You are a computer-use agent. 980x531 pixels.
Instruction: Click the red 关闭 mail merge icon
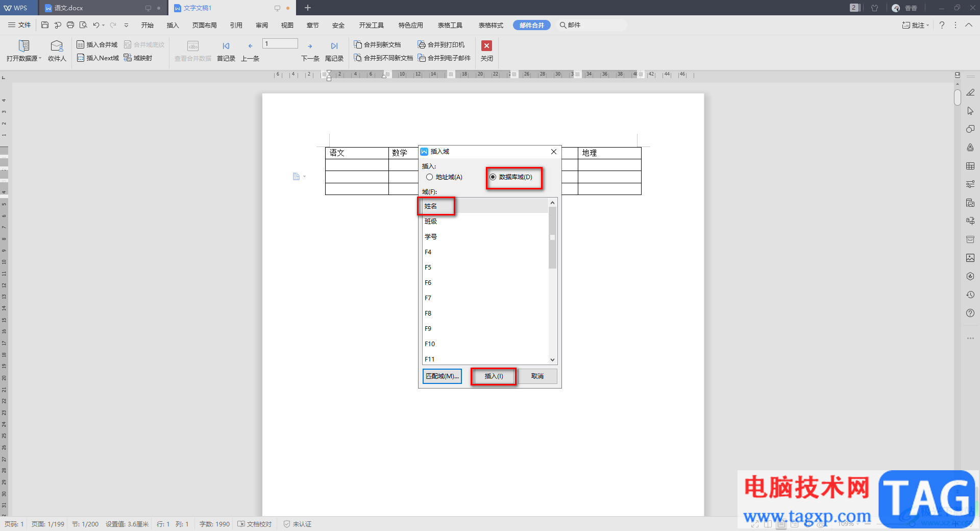tap(486, 46)
